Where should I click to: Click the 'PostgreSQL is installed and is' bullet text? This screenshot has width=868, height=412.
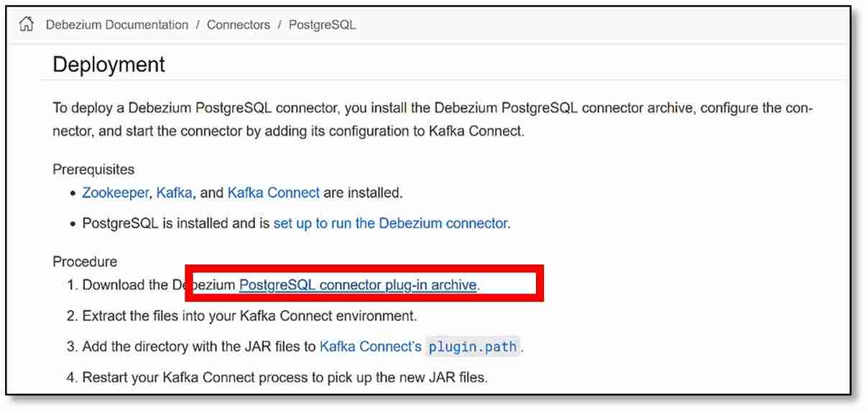[176, 223]
